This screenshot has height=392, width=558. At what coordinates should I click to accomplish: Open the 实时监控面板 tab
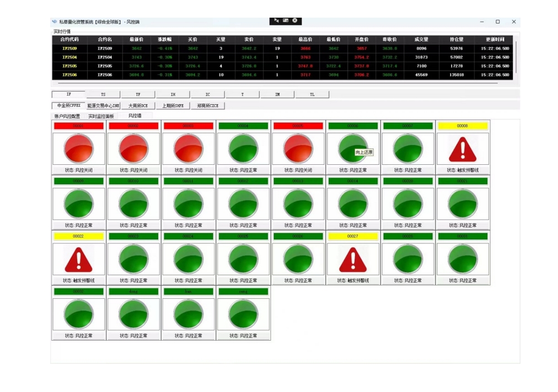click(101, 116)
